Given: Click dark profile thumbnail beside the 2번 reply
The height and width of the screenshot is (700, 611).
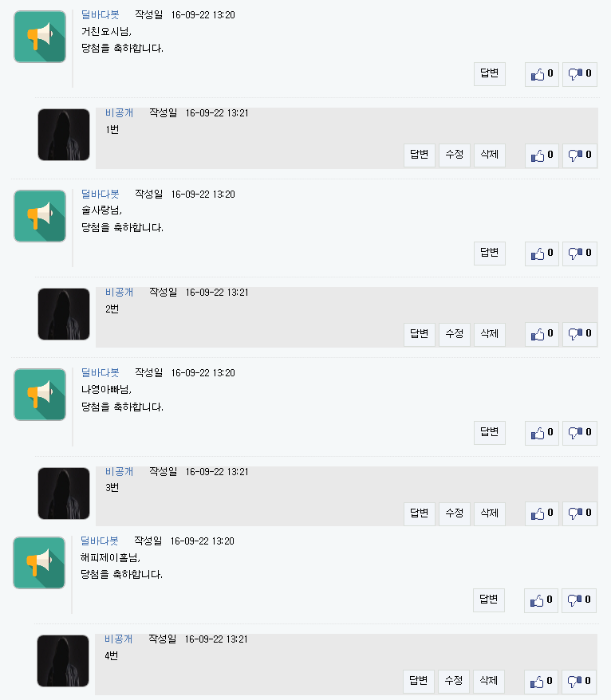Looking at the screenshot, I should pos(64,314).
